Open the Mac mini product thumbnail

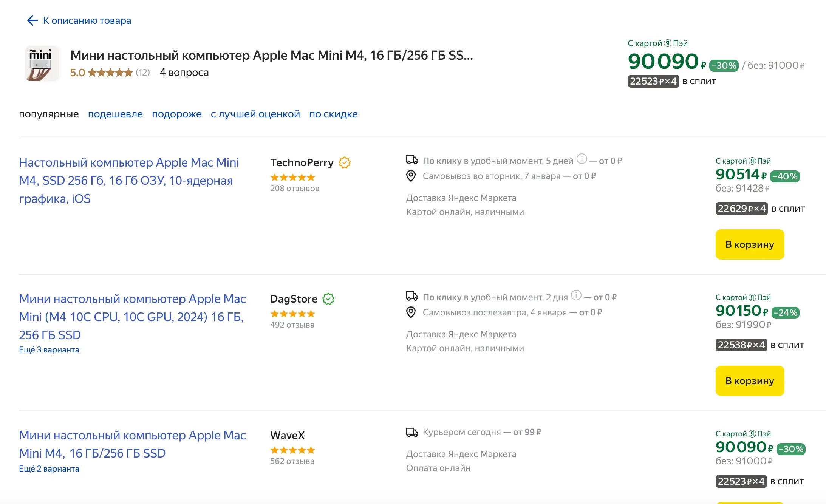(x=42, y=63)
